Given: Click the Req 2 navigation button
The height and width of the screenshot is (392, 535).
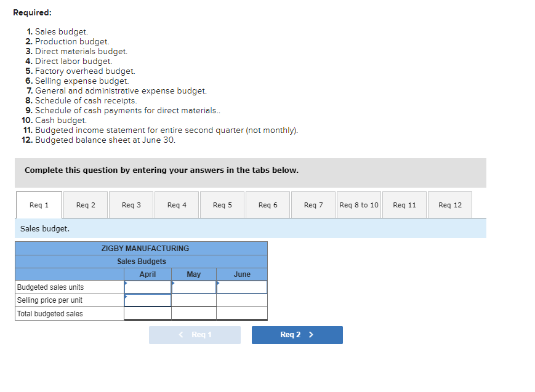Looking at the screenshot, I should coord(297,335).
